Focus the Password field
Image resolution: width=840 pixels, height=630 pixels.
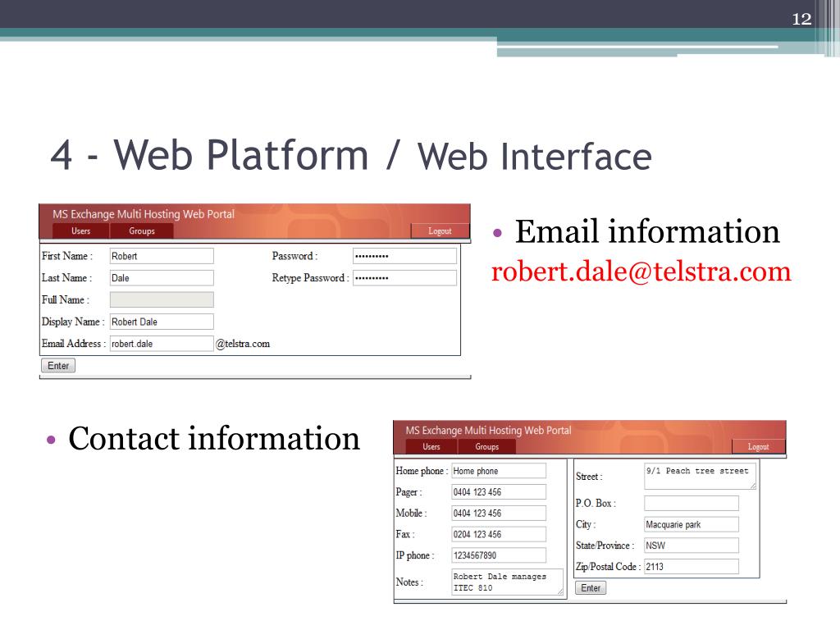404,256
